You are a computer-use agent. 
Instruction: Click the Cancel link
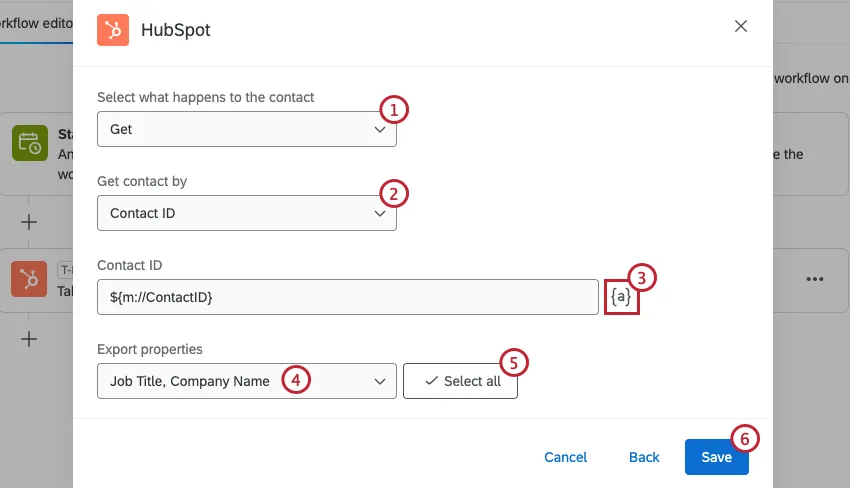(565, 457)
